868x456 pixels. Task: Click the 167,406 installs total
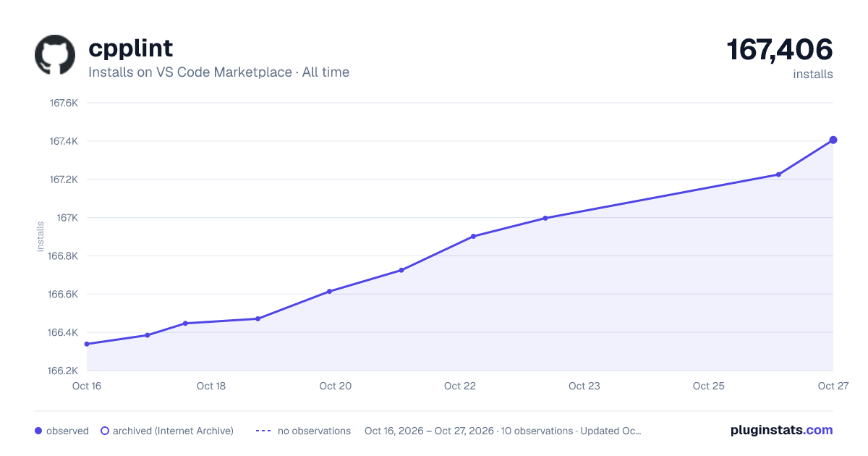click(780, 50)
